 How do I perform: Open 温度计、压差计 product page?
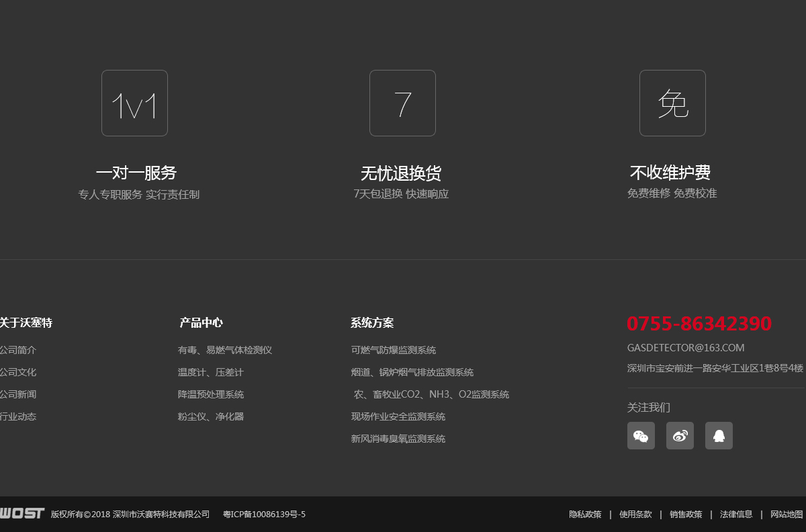pos(210,372)
